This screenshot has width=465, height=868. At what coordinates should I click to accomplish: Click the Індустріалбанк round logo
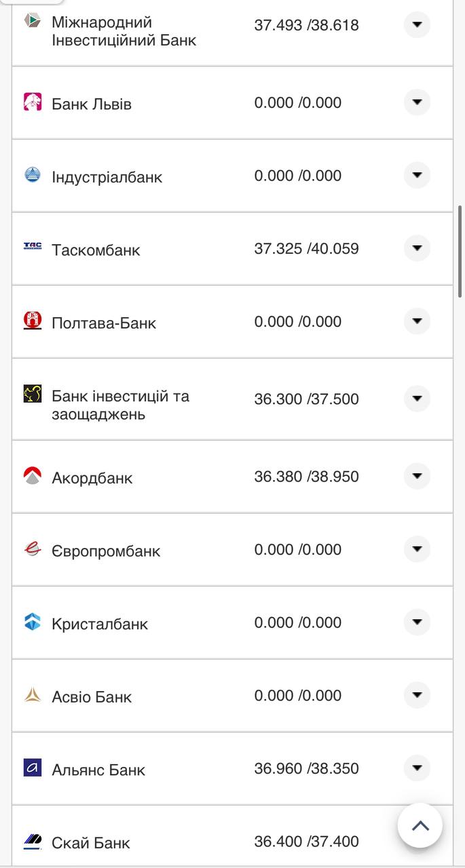(x=33, y=175)
